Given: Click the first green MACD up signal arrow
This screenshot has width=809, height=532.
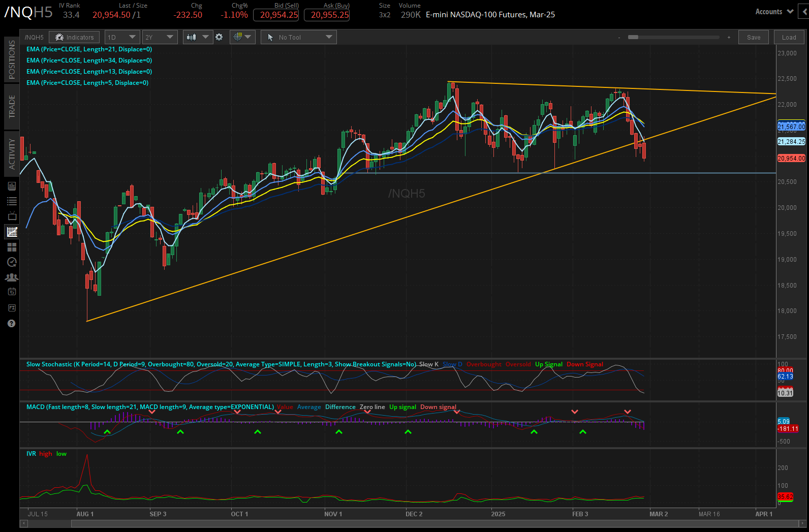Looking at the screenshot, I should 107,432.
